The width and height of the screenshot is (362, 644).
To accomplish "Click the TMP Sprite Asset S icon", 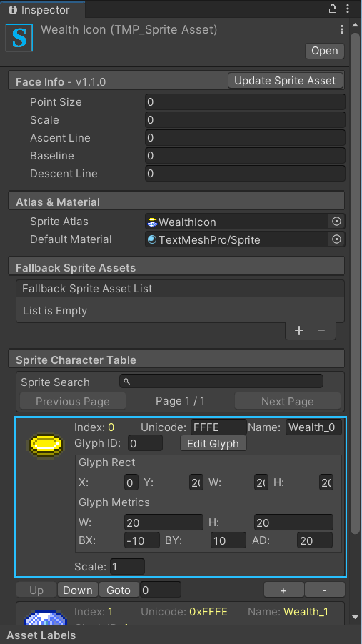I will point(19,38).
